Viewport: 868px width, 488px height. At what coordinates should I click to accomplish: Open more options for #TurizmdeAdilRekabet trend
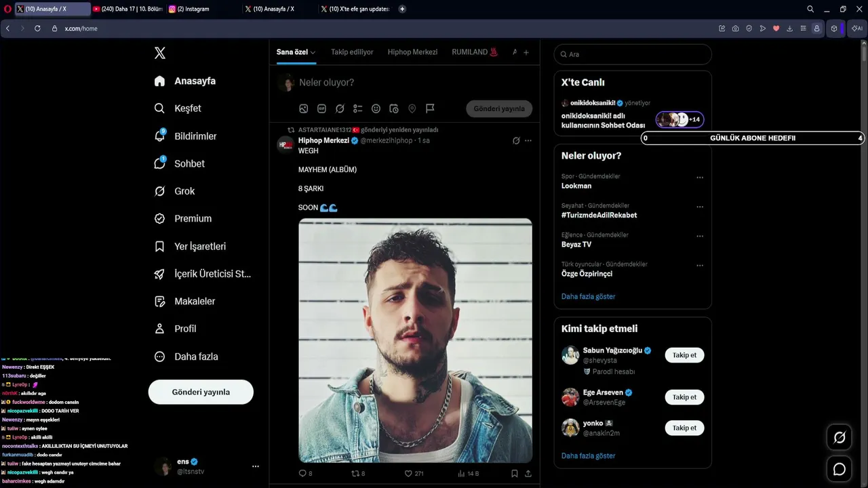point(700,207)
